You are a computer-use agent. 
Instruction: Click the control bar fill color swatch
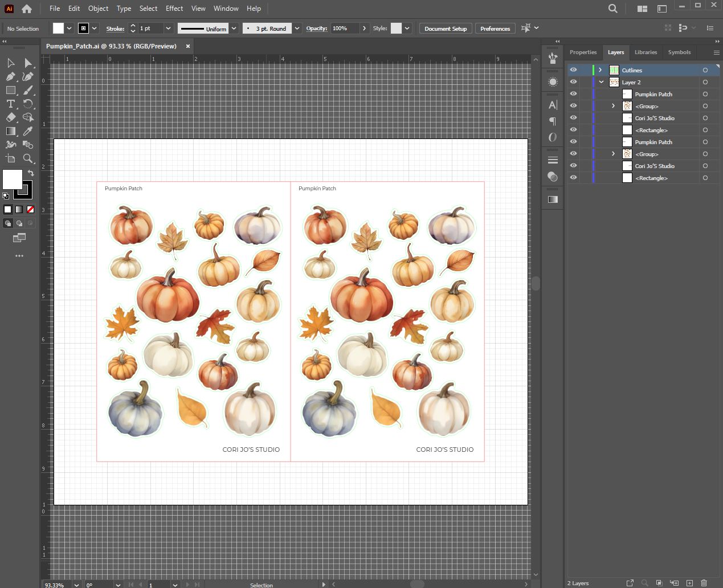(x=59, y=28)
